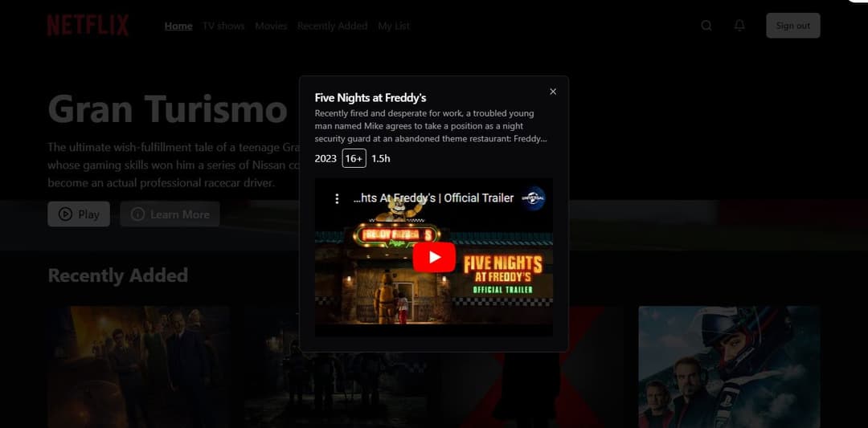The height and width of the screenshot is (428, 868).
Task: Sign out of the account
Action: coord(792,26)
